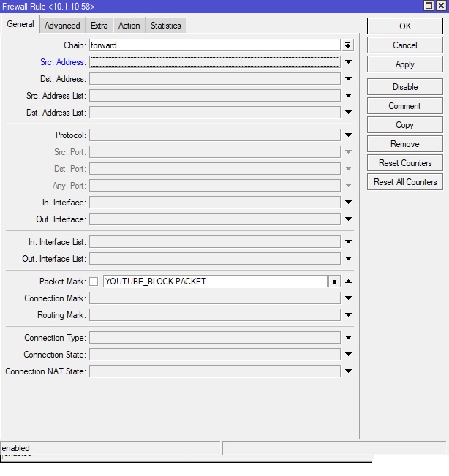Viewport: 449px width, 476px height.
Task: Expand the In. Interface option
Action: [349, 203]
